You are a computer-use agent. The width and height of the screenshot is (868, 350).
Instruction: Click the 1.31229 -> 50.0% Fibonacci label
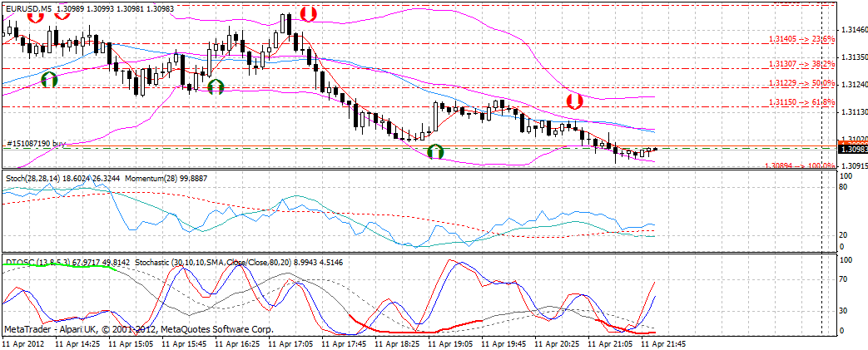(801, 83)
